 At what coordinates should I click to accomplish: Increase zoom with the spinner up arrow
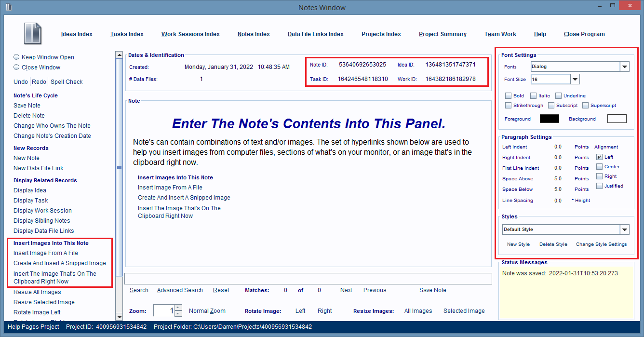tap(178, 308)
